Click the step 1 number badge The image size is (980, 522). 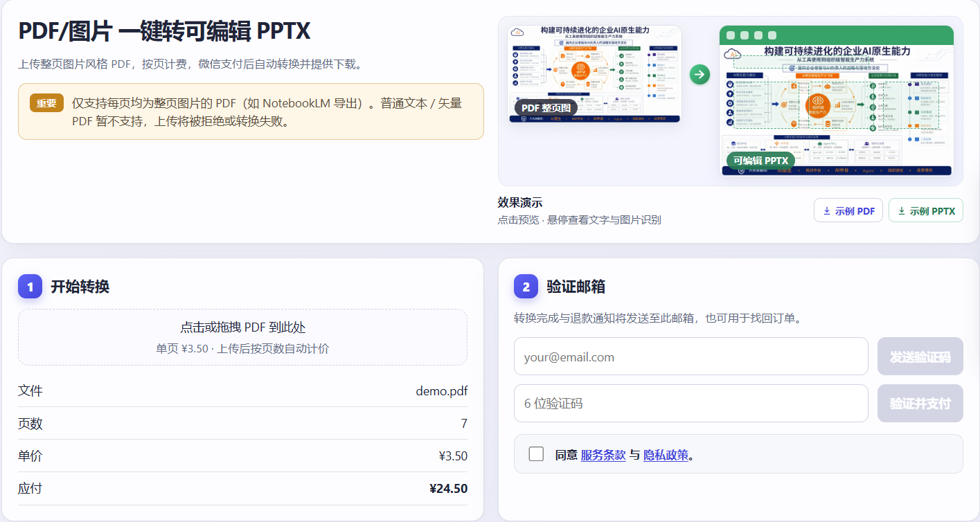click(30, 286)
